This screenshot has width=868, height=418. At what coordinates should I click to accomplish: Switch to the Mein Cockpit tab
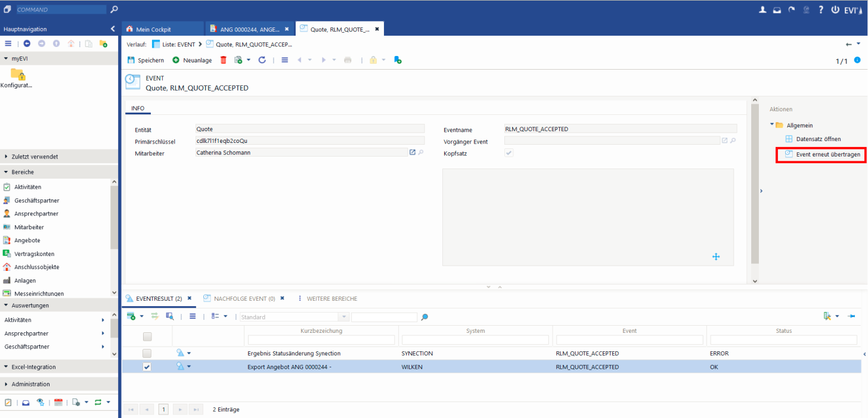153,29
